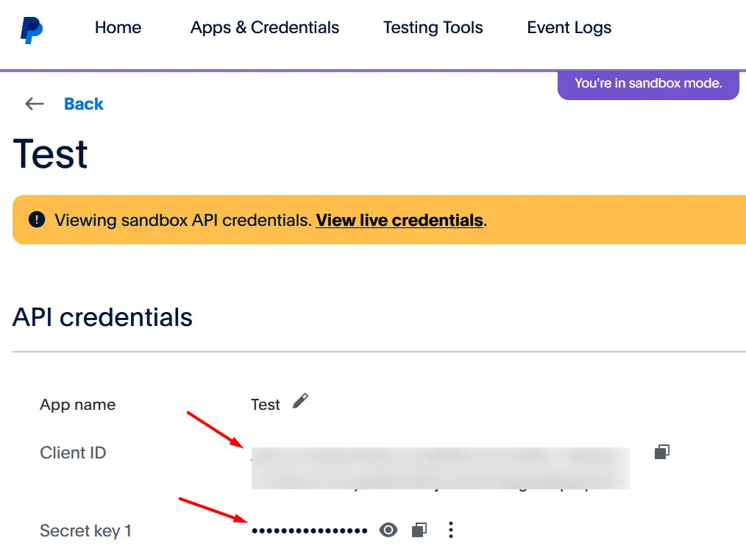Go to Apps & Credentials
This screenshot has width=746, height=560.
coord(265,28)
